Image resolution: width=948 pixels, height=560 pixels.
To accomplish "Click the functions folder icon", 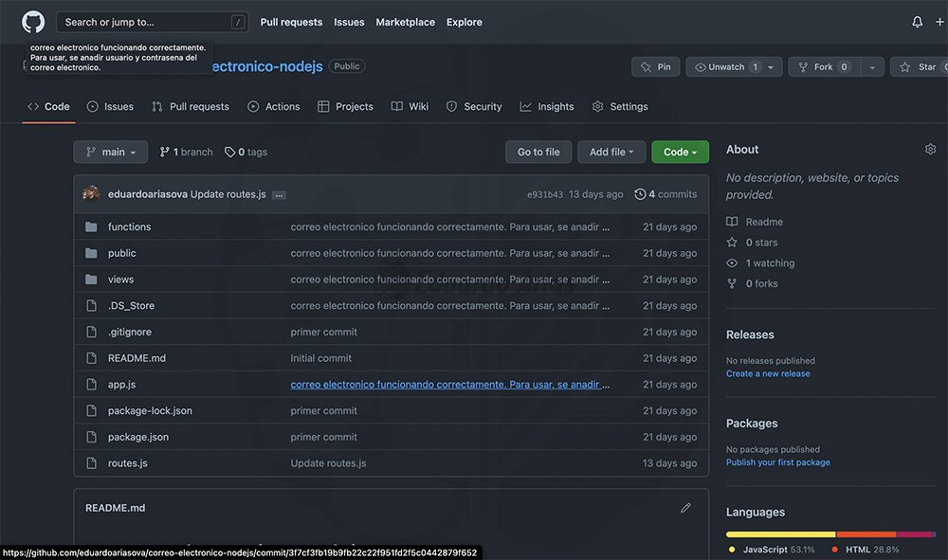I will [x=91, y=226].
